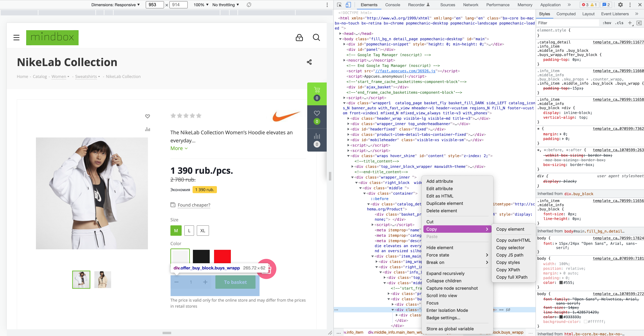Switch to the Console tab
Image resolution: width=644 pixels, height=336 pixels.
click(393, 5)
